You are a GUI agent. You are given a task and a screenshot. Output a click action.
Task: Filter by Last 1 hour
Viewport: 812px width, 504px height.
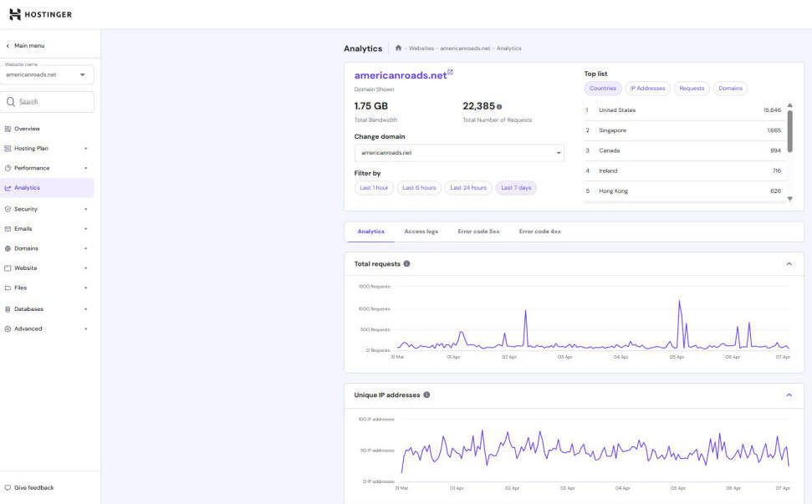click(374, 188)
